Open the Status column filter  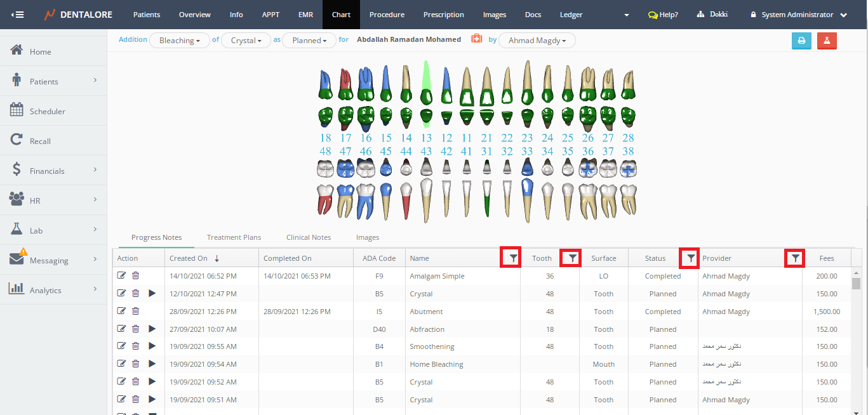pyautogui.click(x=689, y=258)
